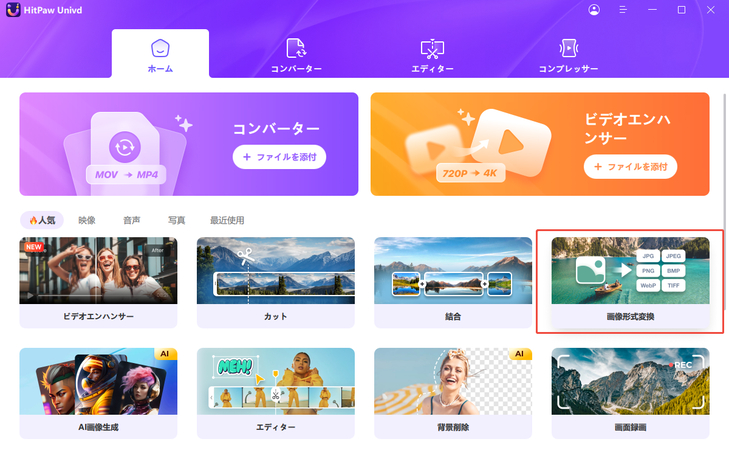This screenshot has height=450, width=729.
Task: Click the カット label under thumbnail
Action: pos(276,317)
